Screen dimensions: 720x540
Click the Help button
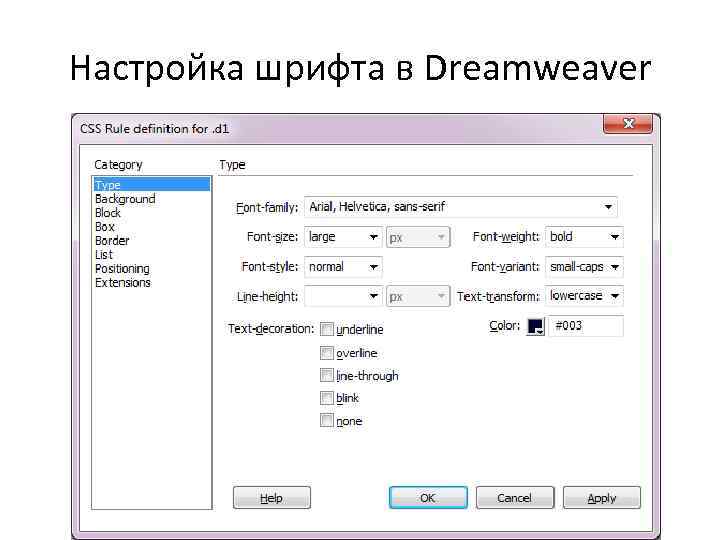pos(271,498)
